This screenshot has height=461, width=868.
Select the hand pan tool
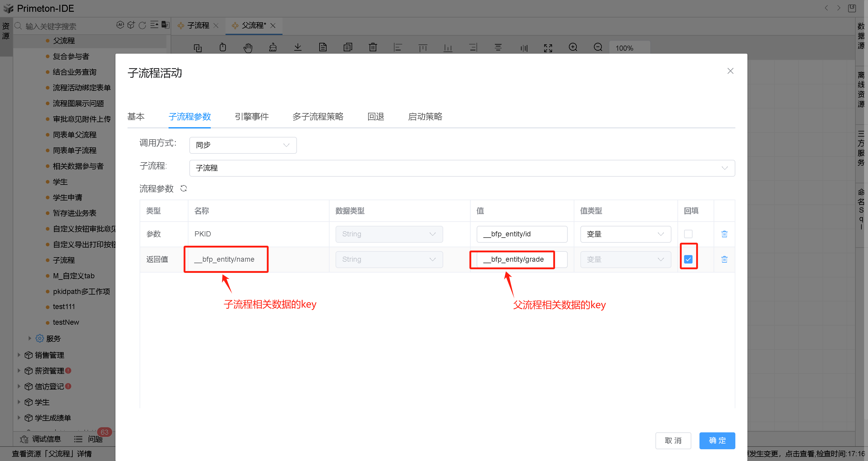click(248, 48)
